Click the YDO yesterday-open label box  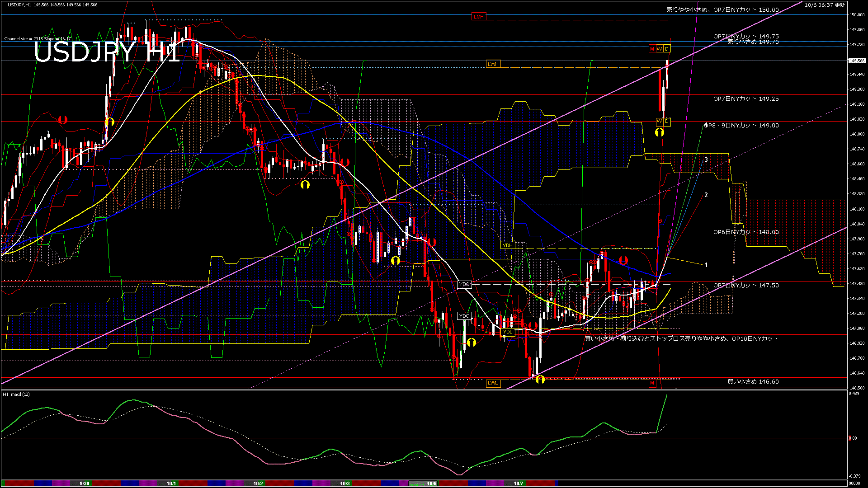pyautogui.click(x=464, y=316)
